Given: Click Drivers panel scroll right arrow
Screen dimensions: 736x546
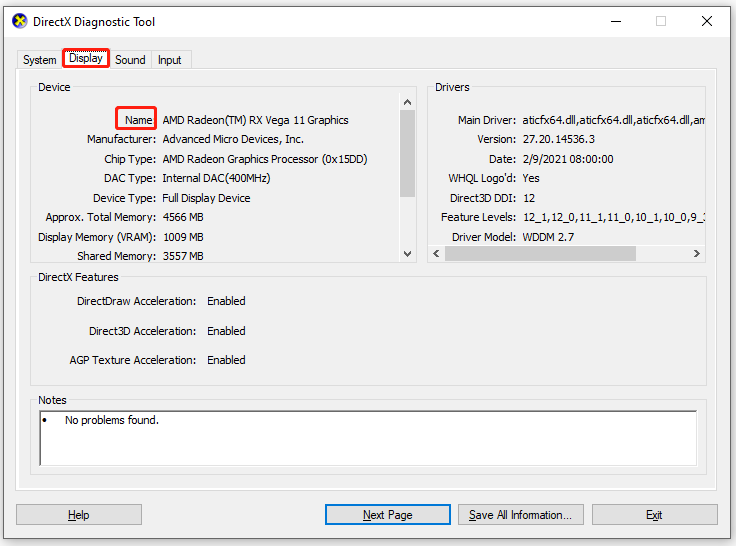Looking at the screenshot, I should (x=697, y=254).
